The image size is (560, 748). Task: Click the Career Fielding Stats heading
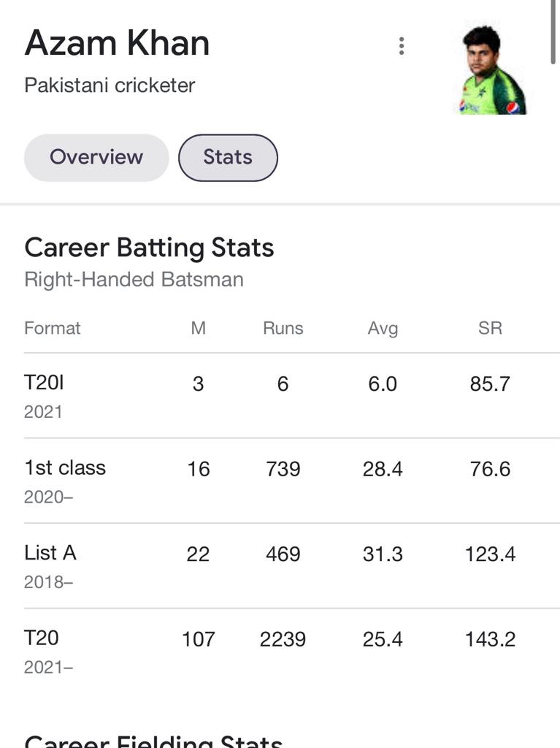(x=153, y=741)
